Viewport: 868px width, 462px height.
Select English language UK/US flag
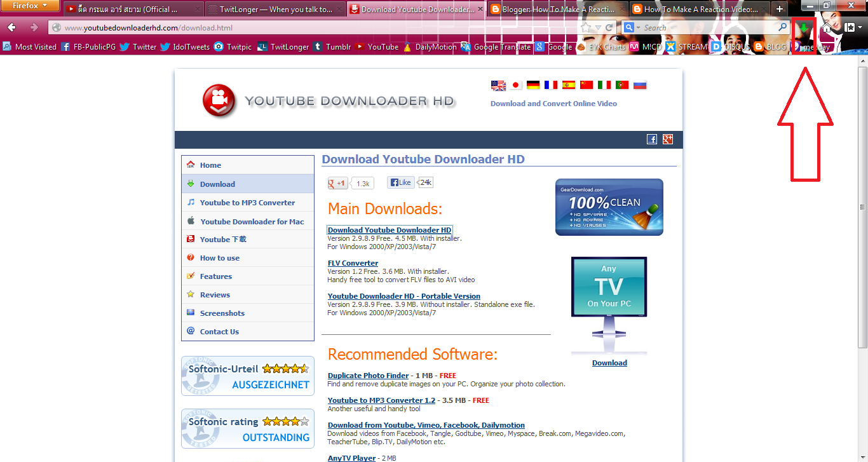click(x=498, y=85)
